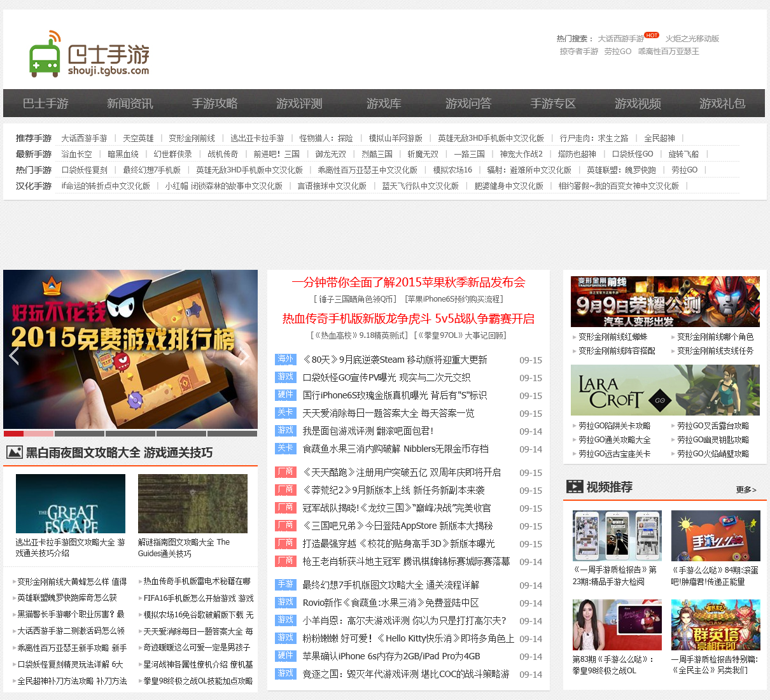Open the 2015免费游戏排行榜 banner image
This screenshot has height=700, width=770.
pos(130,349)
